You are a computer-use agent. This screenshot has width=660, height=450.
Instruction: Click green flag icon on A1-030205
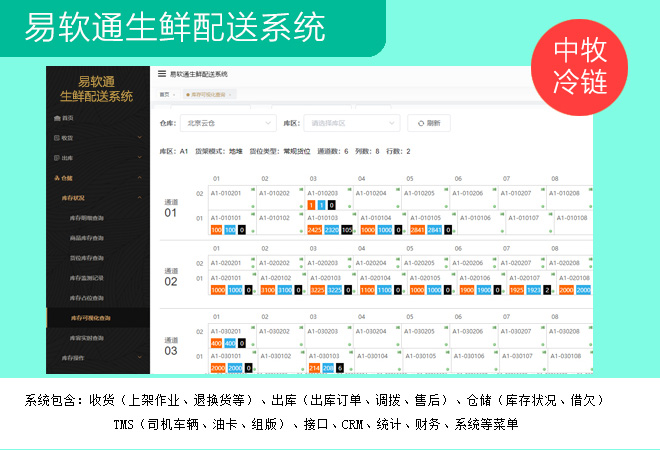[x=446, y=328]
